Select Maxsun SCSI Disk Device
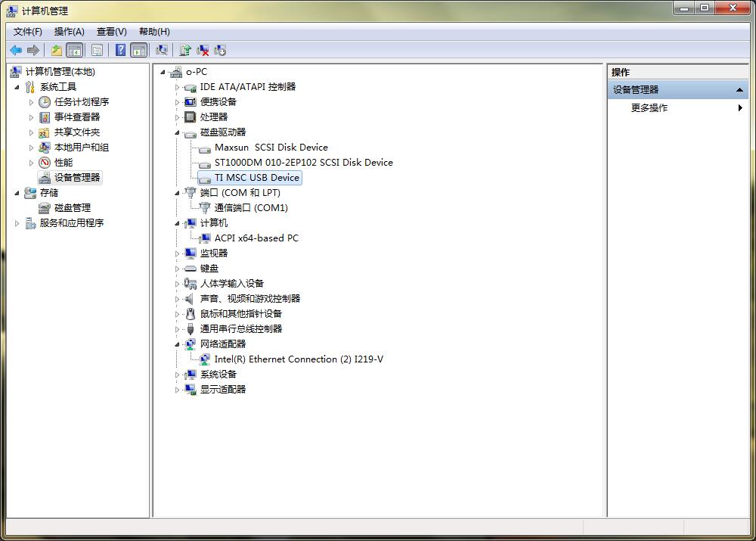Image resolution: width=756 pixels, height=541 pixels. tap(271, 148)
